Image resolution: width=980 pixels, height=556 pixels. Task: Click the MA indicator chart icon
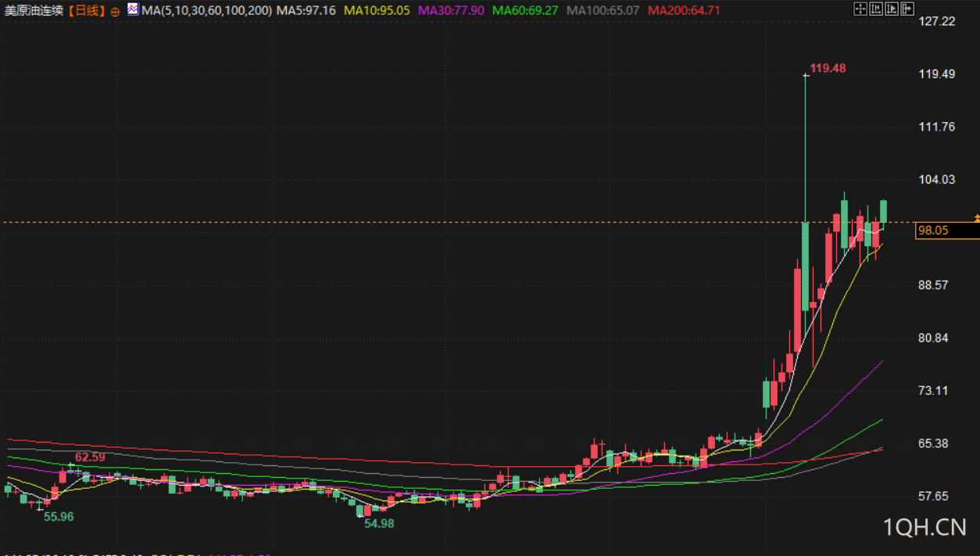[133, 9]
